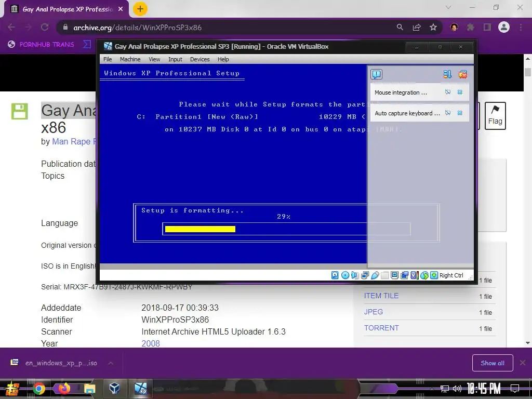Screen dimensions: 532x399
Task: Disable Mouse integration message from showing again
Action: click(x=448, y=92)
